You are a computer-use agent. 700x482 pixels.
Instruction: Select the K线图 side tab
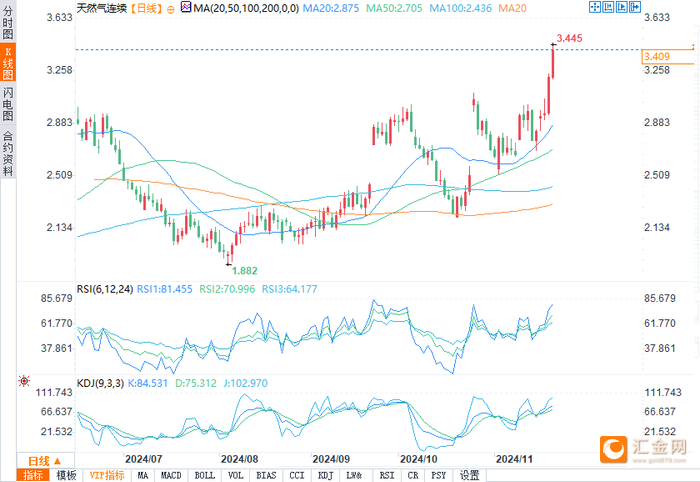point(8,62)
